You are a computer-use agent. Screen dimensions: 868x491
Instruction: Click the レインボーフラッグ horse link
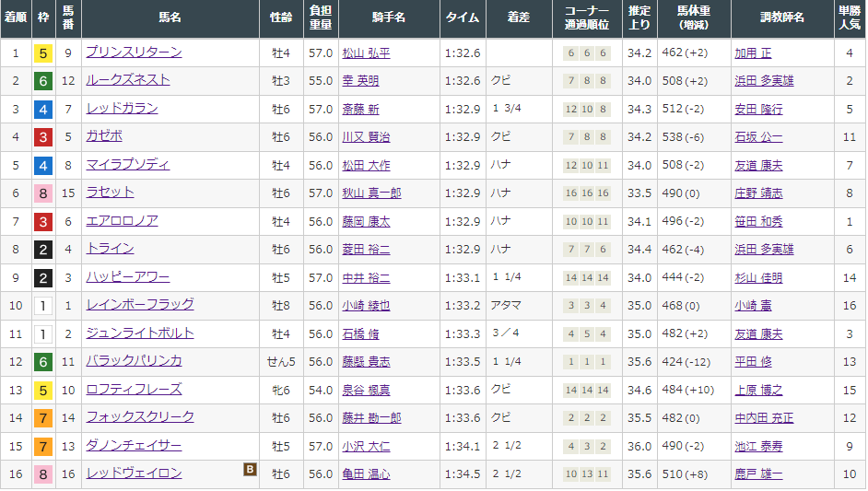tap(140, 304)
